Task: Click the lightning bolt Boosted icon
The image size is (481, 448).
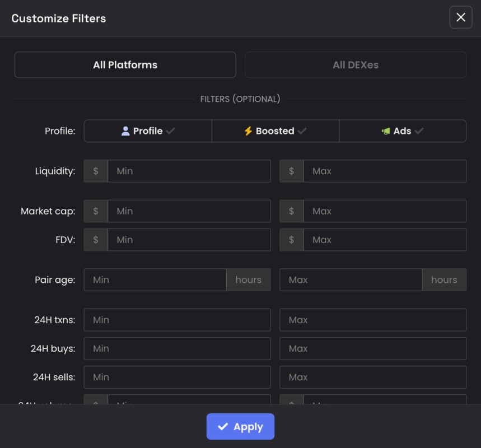Action: click(x=248, y=131)
